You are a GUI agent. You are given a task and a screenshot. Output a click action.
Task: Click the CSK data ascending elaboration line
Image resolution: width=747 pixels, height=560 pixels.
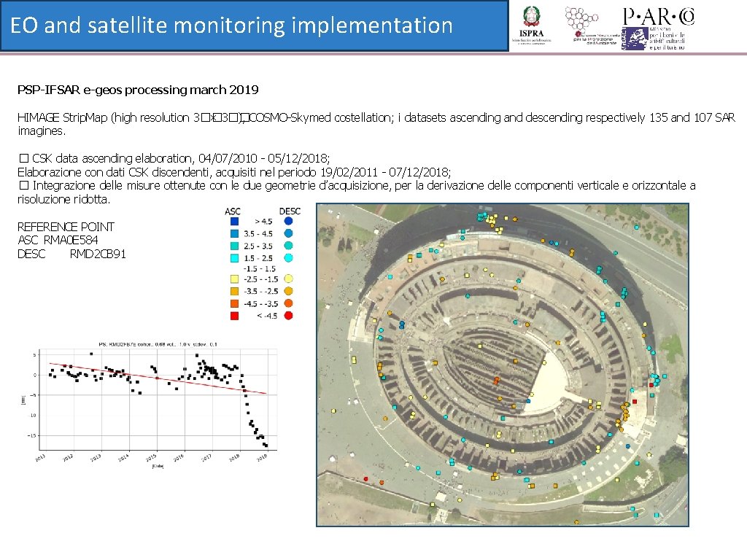pos(174,158)
